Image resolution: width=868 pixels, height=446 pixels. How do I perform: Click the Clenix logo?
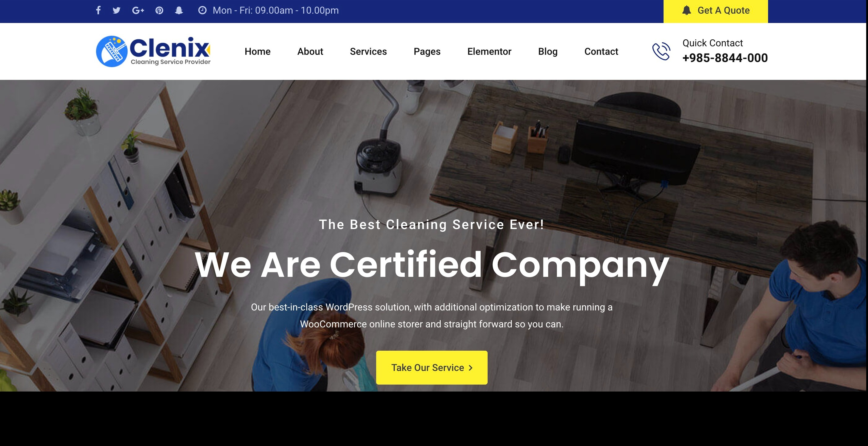pyautogui.click(x=153, y=51)
